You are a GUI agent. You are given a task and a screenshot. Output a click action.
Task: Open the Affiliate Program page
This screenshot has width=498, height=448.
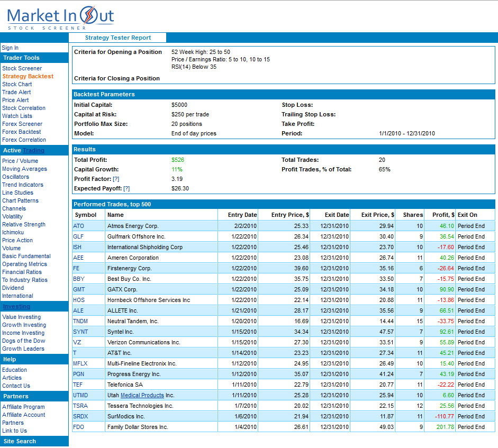pos(23,407)
